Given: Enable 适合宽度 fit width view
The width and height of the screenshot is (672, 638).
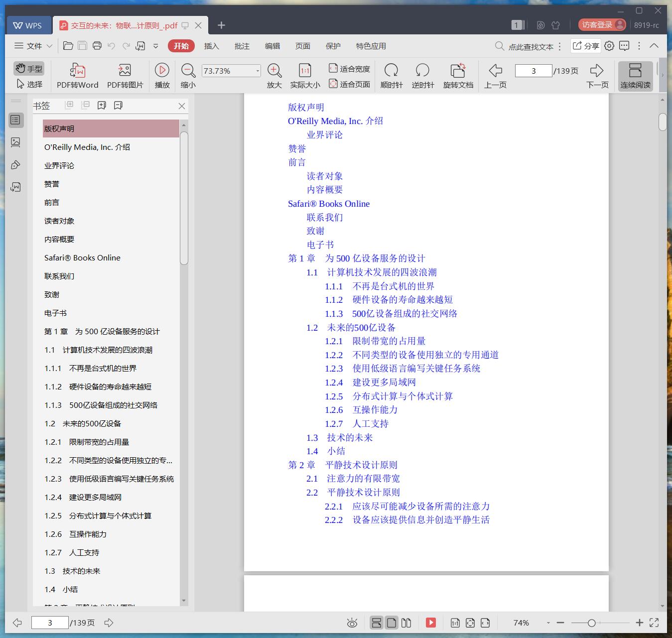Looking at the screenshot, I should (x=349, y=69).
